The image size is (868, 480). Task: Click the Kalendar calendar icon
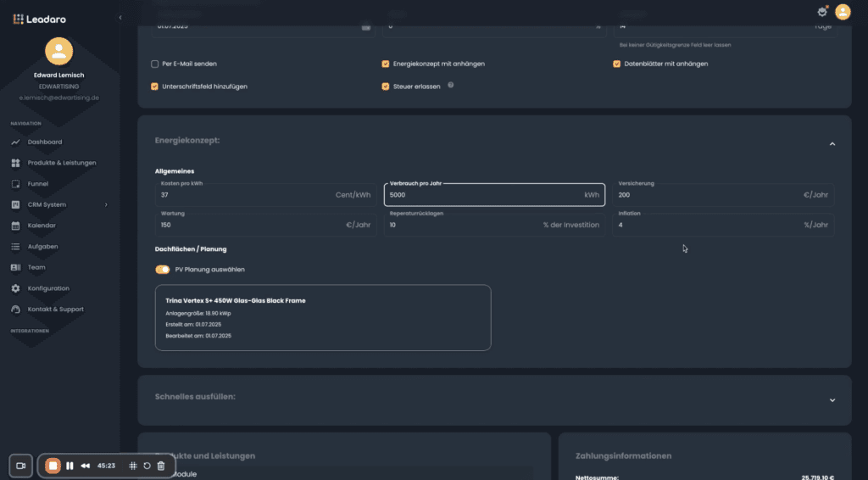[x=15, y=226]
